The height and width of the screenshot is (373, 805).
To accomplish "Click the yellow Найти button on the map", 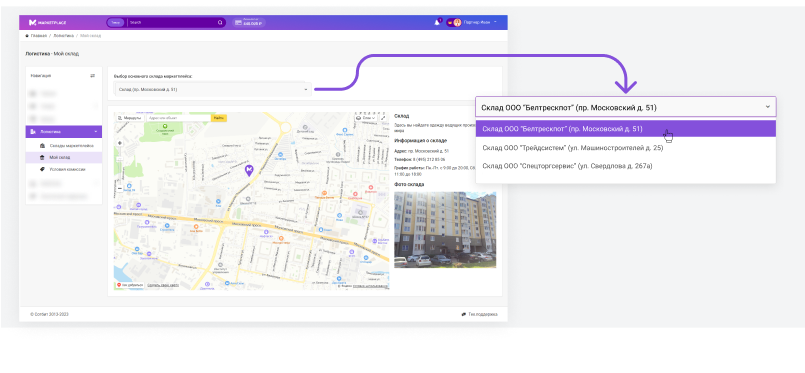I will click(219, 118).
